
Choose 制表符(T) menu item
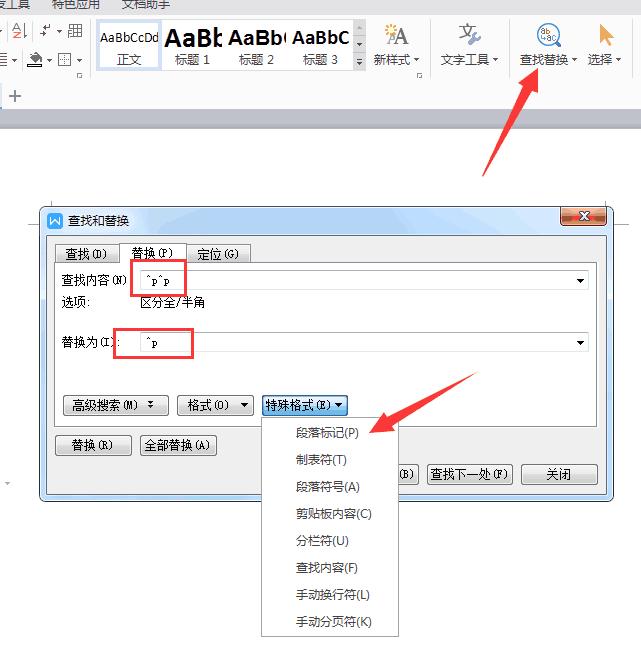point(330,459)
